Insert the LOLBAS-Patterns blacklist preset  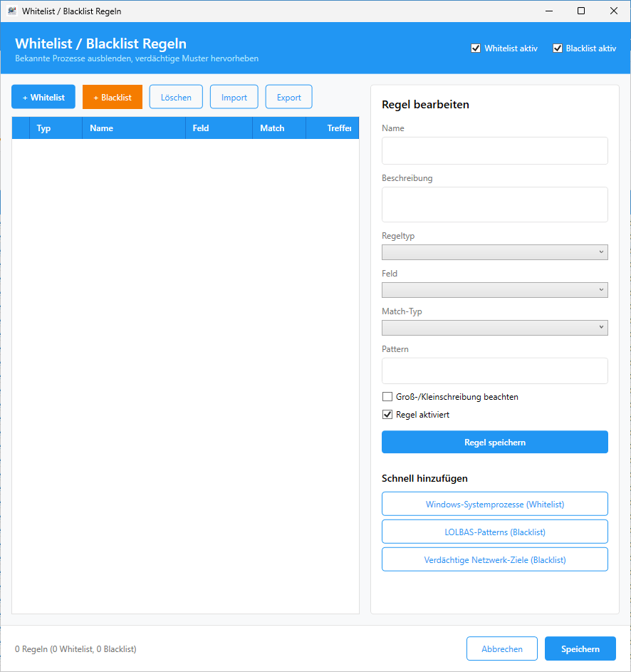coord(494,531)
